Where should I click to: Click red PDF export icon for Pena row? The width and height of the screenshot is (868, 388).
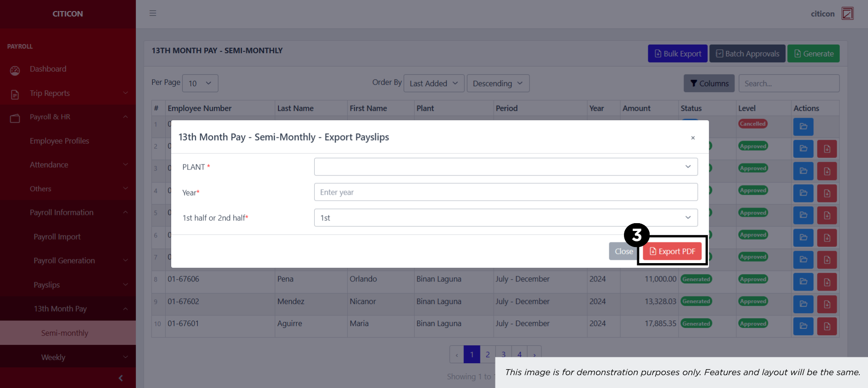point(827,282)
